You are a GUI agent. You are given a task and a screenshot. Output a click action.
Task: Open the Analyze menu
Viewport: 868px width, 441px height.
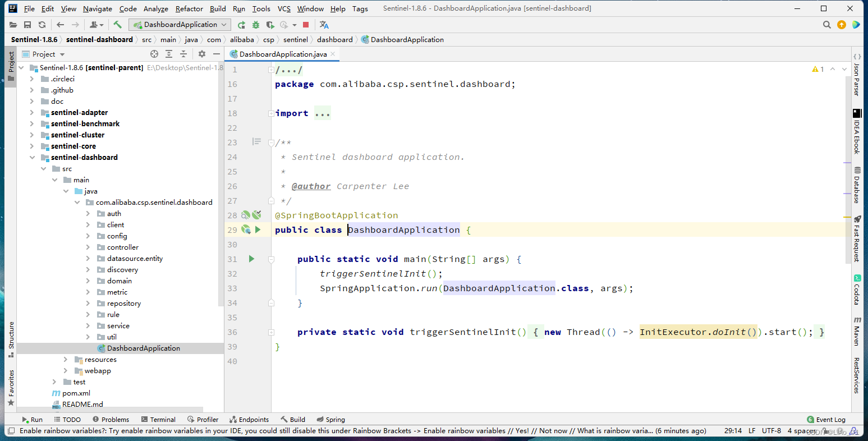(156, 8)
